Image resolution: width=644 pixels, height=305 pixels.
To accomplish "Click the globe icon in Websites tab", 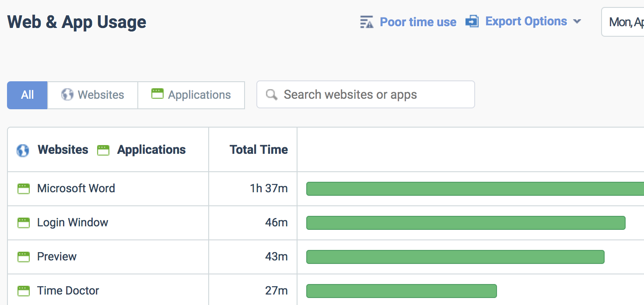I will (67, 94).
